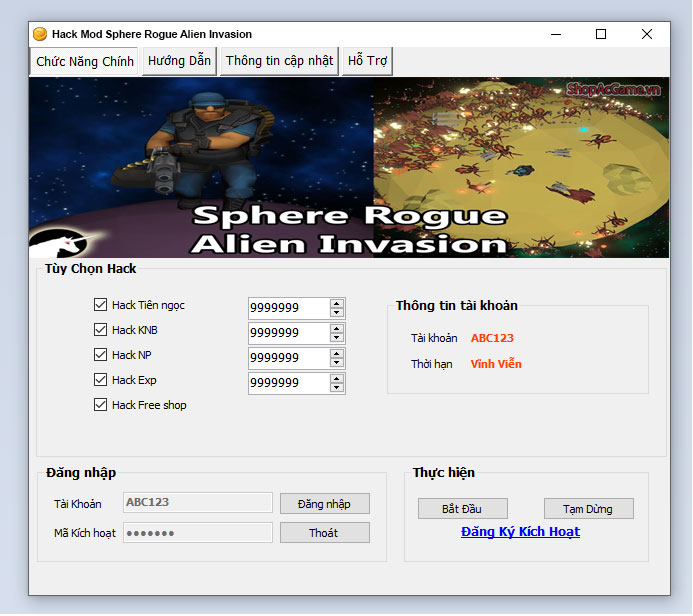The height and width of the screenshot is (616, 693).
Task: Open the Hướng Dẫn tab
Action: coord(179,61)
